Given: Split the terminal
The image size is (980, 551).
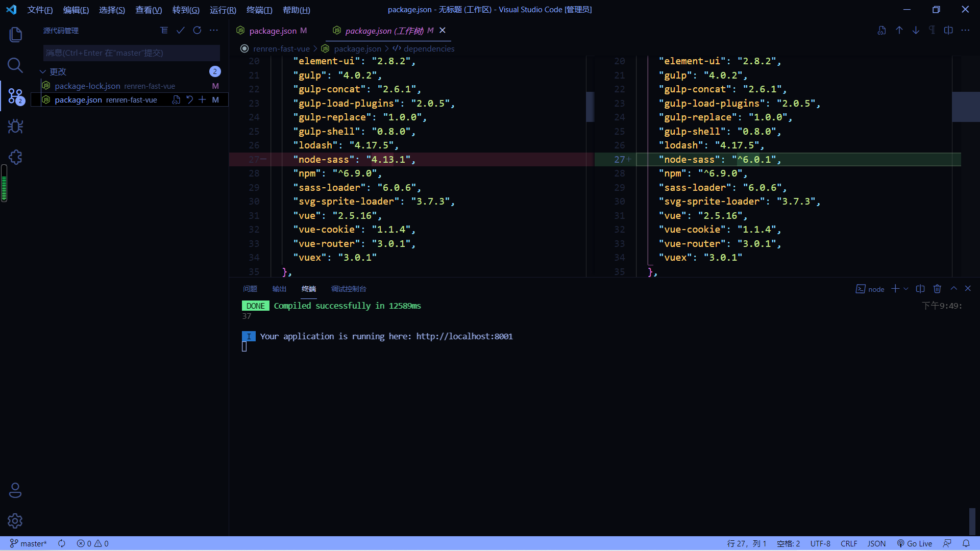Looking at the screenshot, I should [x=920, y=289].
